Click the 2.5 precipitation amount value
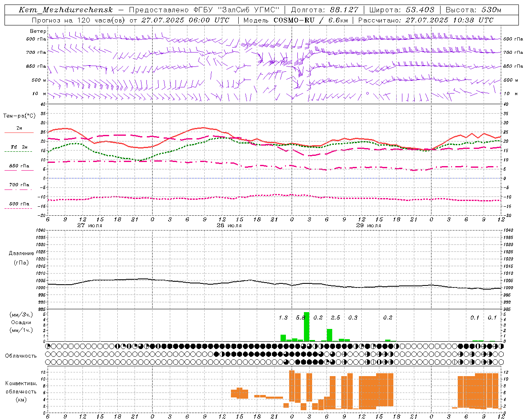Image resolution: width=525 pixels, height=420 pixels. [336, 318]
